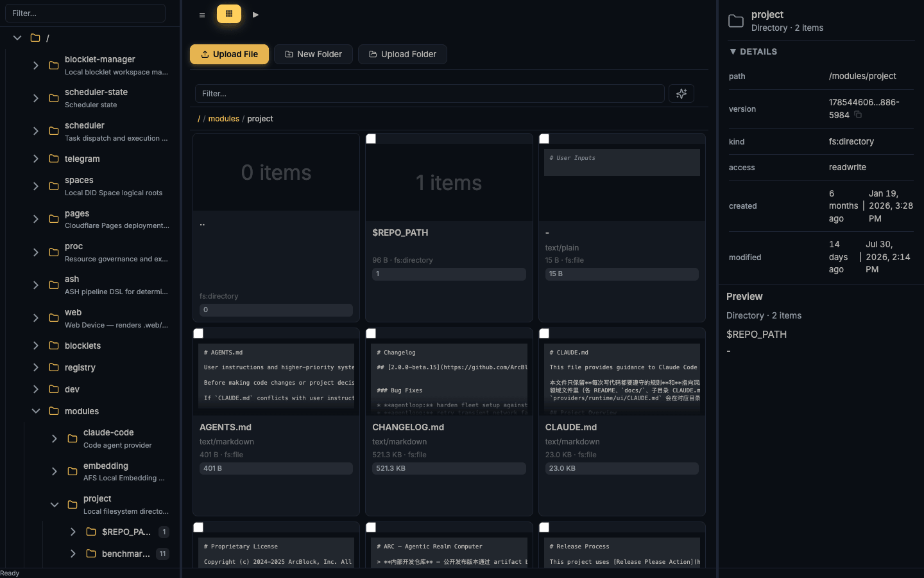
Task: Click the New Folder button
Action: pyautogui.click(x=313, y=54)
